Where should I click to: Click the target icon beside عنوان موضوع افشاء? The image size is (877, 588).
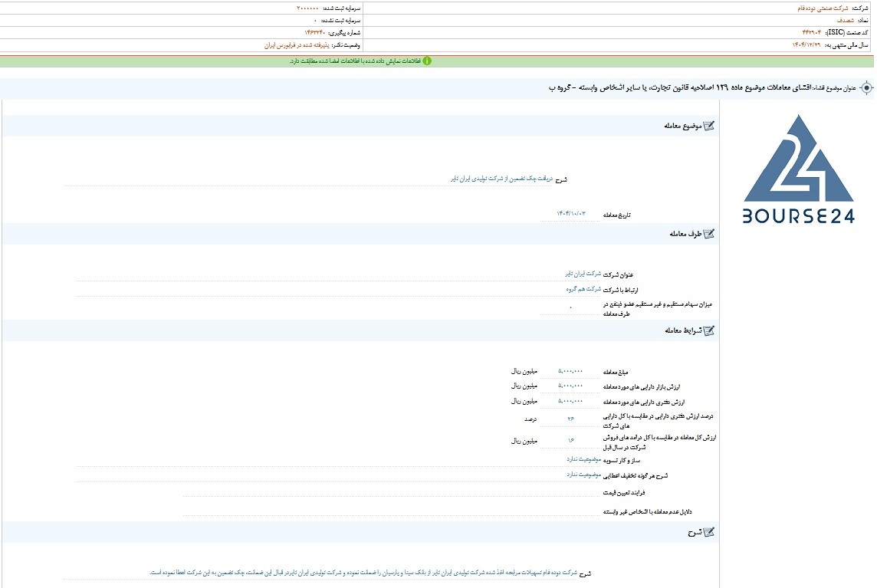tap(866, 88)
